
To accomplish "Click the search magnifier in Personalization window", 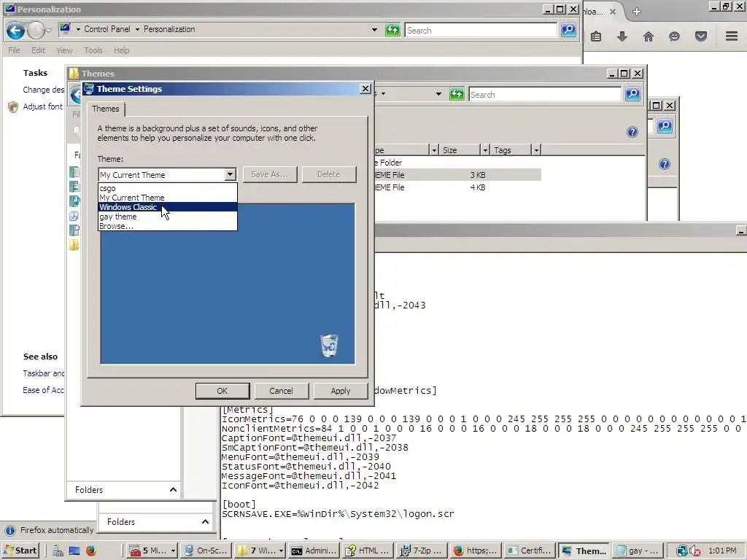I will 568,30.
